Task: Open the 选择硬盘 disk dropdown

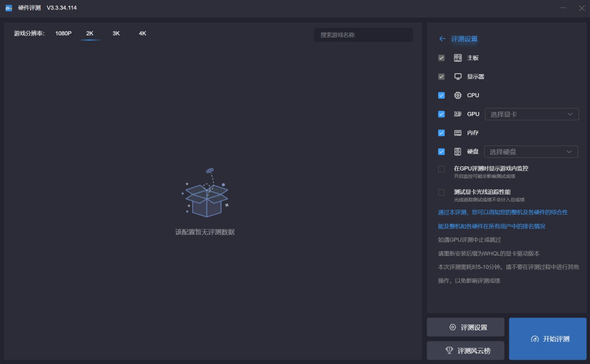Action: tap(531, 152)
